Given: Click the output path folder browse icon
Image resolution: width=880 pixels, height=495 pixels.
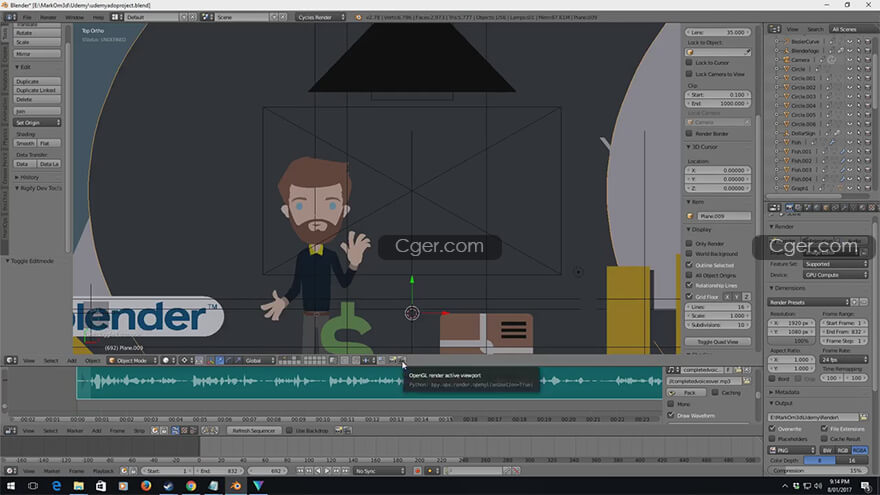Looking at the screenshot, I should point(863,418).
